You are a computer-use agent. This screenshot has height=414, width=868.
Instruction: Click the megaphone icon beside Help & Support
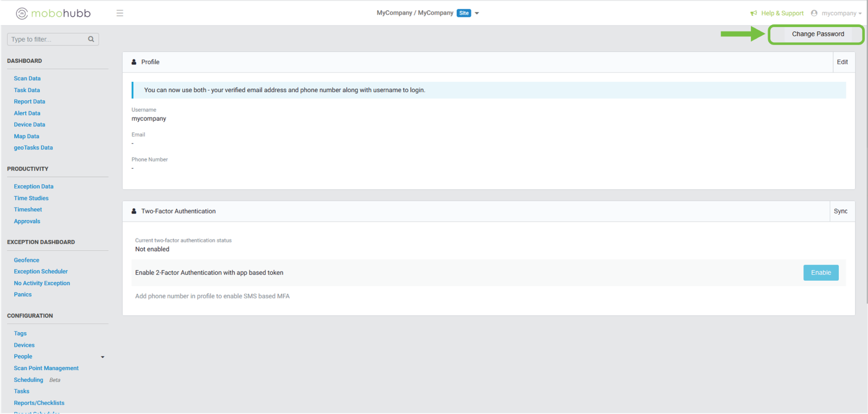tap(754, 14)
